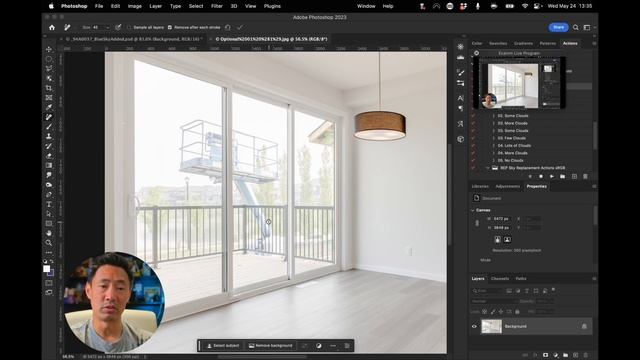Expand the 03. Some Clouds action

pos(493,131)
